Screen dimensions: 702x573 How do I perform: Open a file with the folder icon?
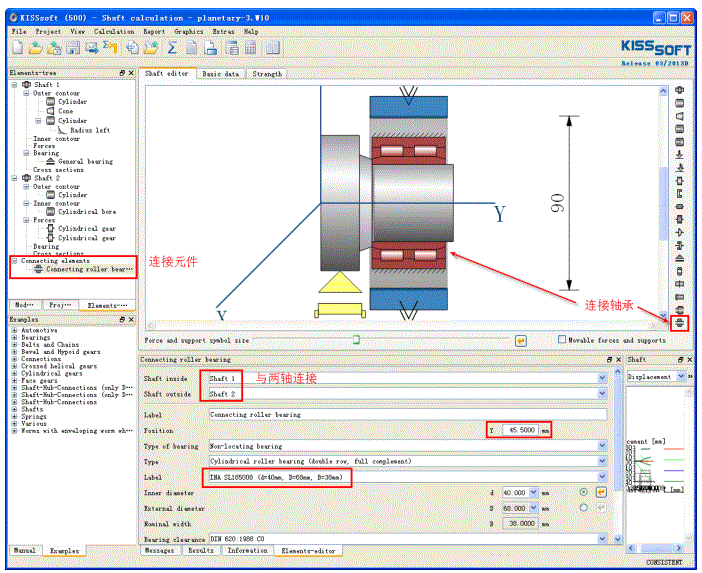35,47
